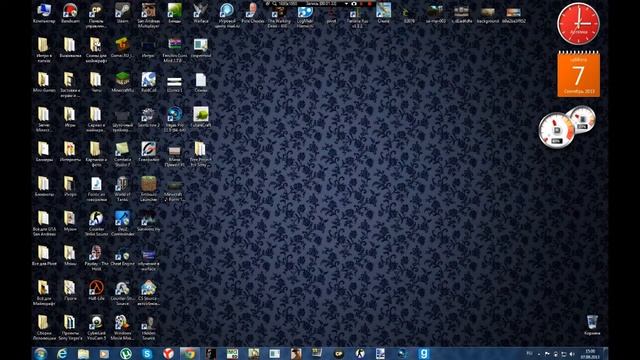Open the FutureCraft shortcut
The width and height of the screenshot is (640, 360).
(x=200, y=117)
